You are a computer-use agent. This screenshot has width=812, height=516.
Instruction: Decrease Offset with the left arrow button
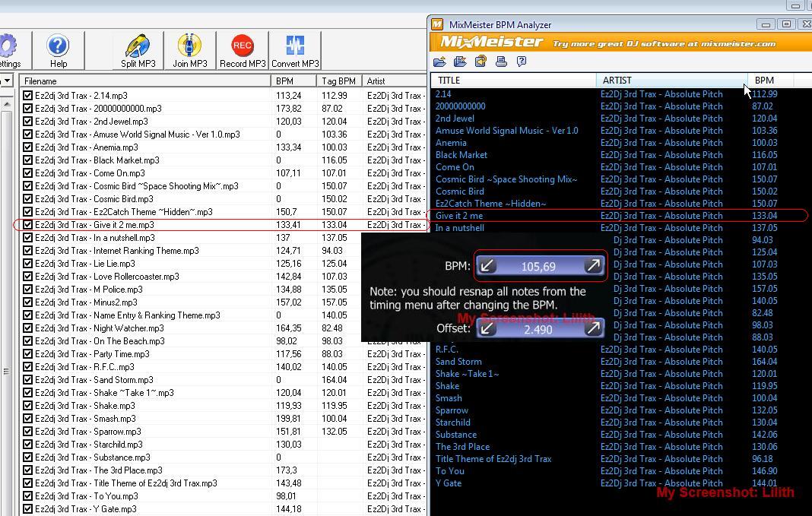487,328
